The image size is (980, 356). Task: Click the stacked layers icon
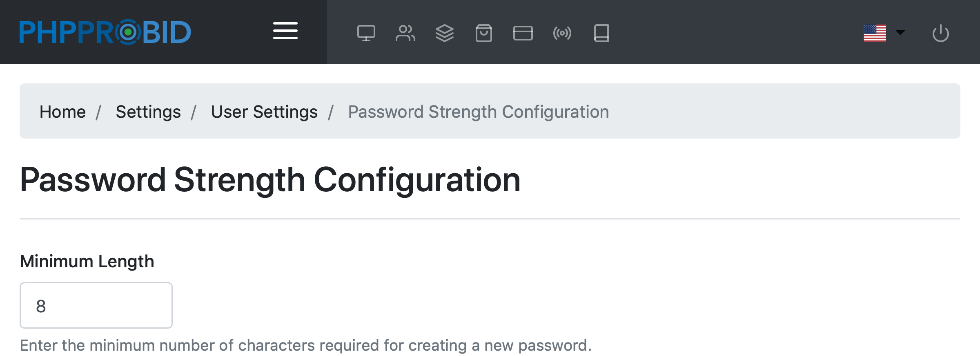tap(444, 33)
